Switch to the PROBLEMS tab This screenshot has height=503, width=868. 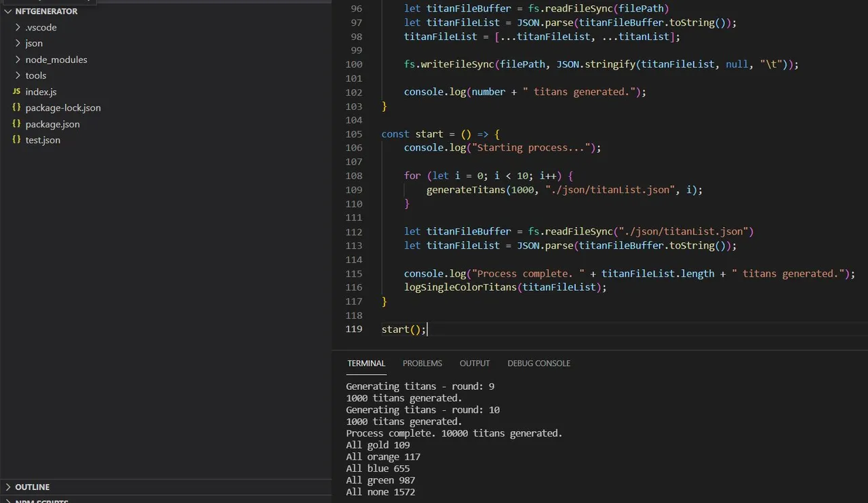[x=422, y=363]
